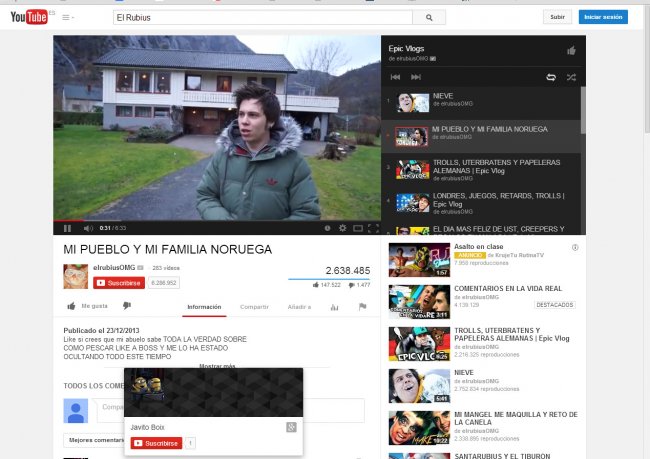The height and width of the screenshot is (459, 650).
Task: Open the elrubiusOMG channel name link
Action: click(114, 268)
